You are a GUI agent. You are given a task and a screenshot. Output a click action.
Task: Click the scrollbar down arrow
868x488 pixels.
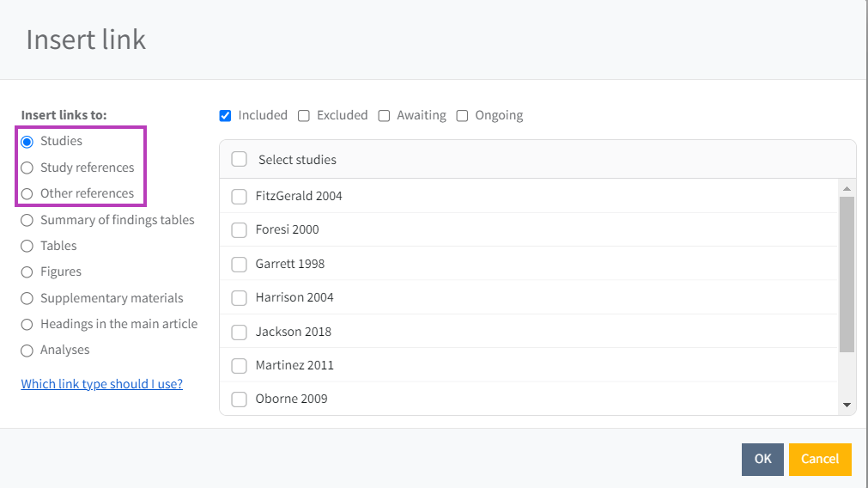click(x=847, y=405)
